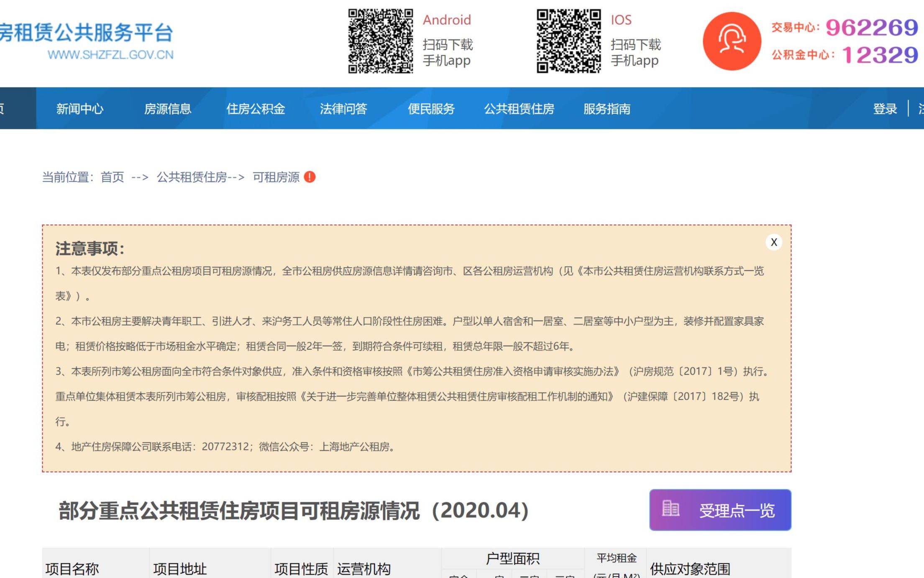Click the building icon in 受理点一览 button
Image resolution: width=924 pixels, height=578 pixels.
[671, 509]
